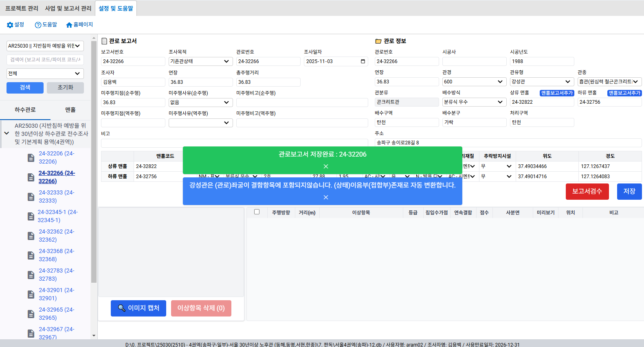The height and width of the screenshot is (347, 644).
Task: Click the red 보고서검수 button
Action: coord(587,192)
